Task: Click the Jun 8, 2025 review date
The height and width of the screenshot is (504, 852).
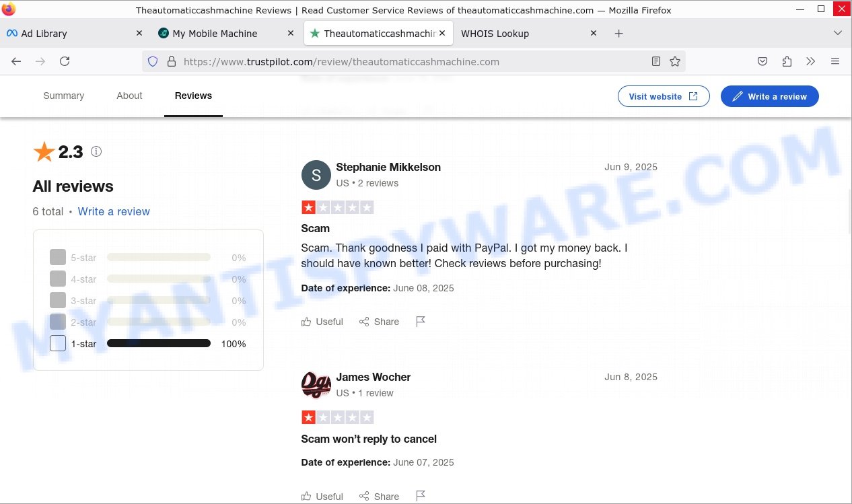Action: (x=631, y=377)
